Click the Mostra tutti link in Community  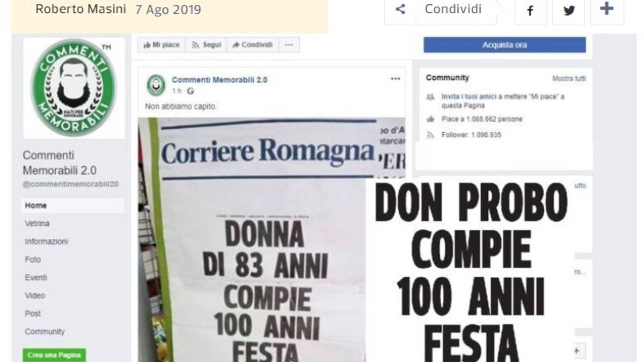tap(569, 79)
